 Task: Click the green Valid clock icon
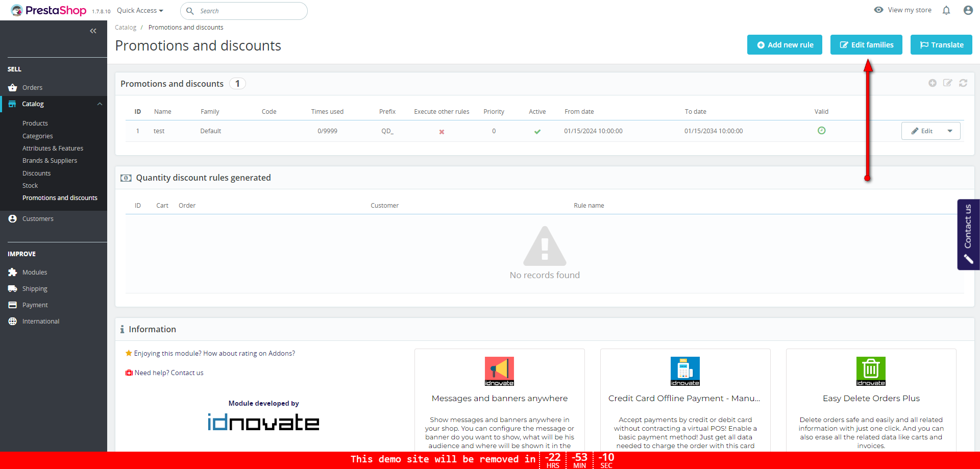(822, 131)
